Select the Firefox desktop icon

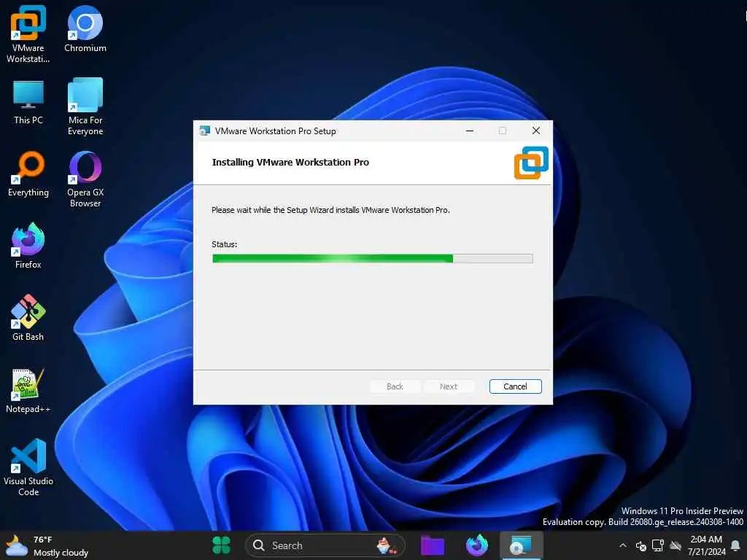[x=28, y=246]
